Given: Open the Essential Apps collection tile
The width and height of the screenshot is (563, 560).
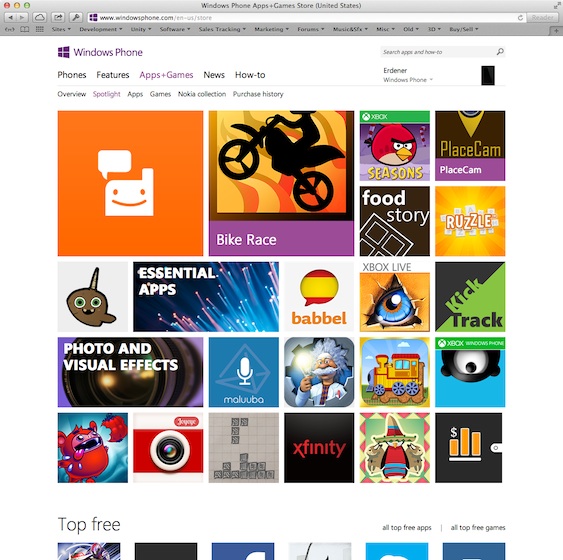Looking at the screenshot, I should click(x=206, y=297).
